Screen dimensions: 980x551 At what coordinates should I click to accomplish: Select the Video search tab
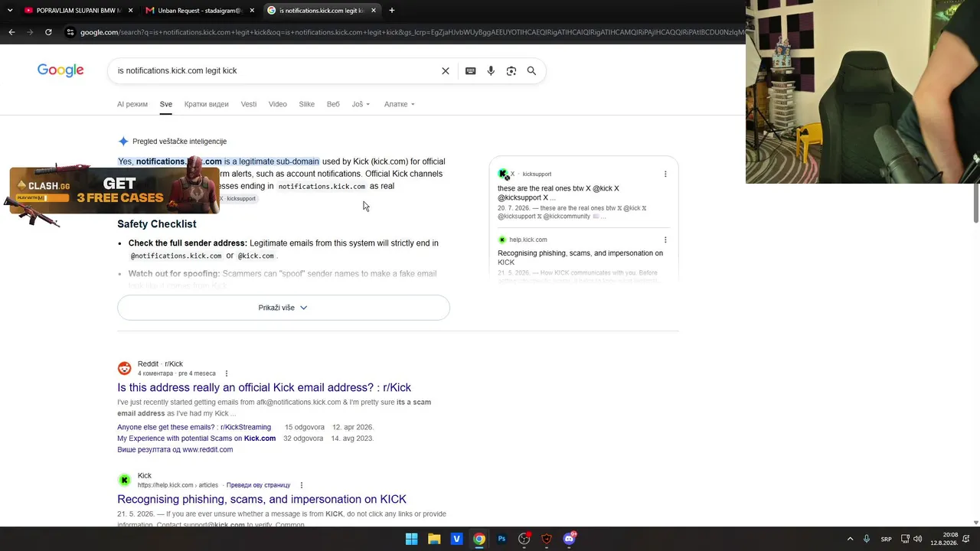[278, 104]
